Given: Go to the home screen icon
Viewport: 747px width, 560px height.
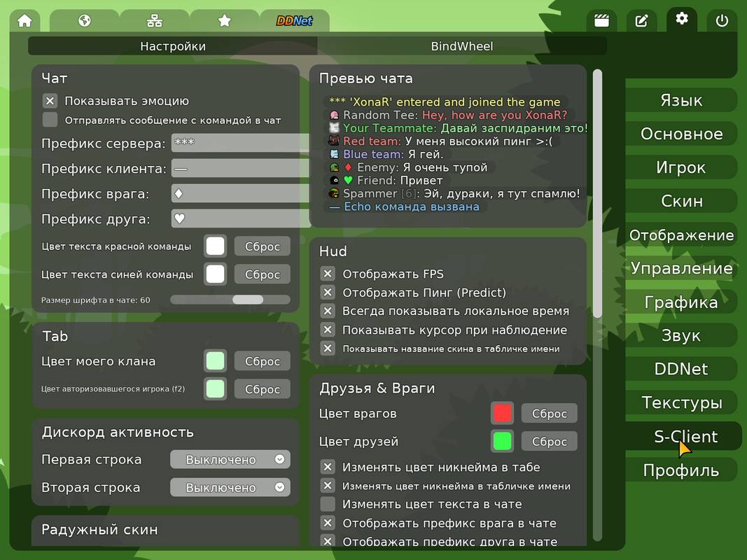Looking at the screenshot, I should [x=25, y=21].
